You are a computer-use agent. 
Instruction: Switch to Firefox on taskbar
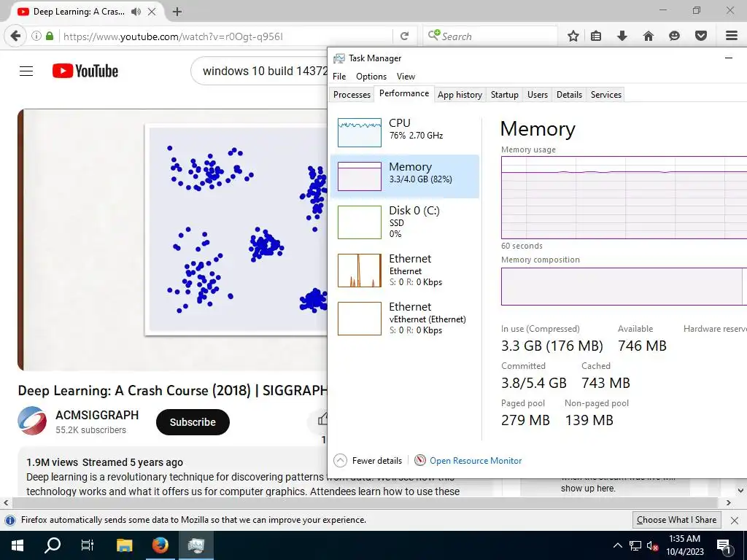160,545
